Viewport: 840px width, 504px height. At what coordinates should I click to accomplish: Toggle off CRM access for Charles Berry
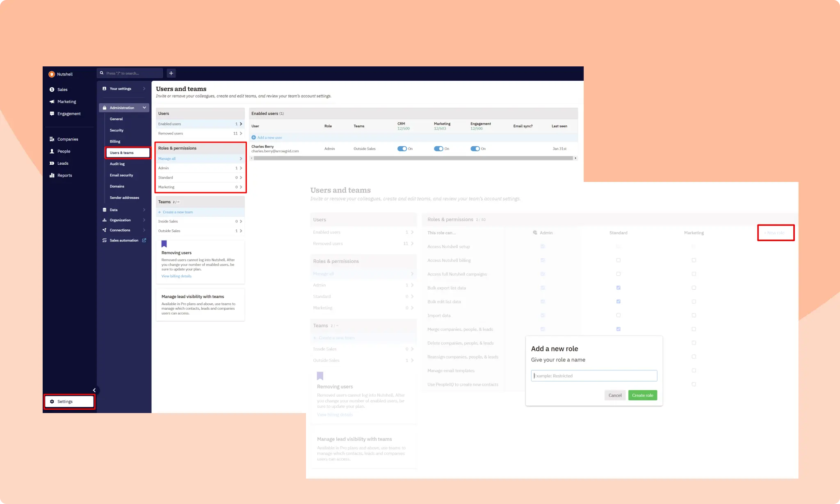pyautogui.click(x=402, y=149)
